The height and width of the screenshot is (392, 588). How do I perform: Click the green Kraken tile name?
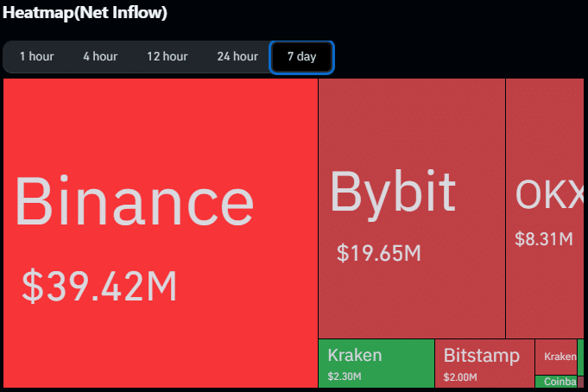[x=355, y=355]
